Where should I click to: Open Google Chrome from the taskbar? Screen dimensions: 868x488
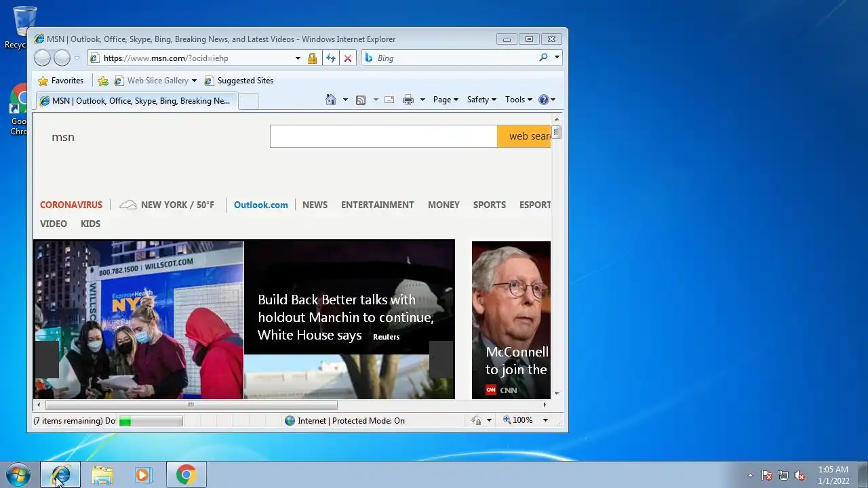[x=186, y=475]
